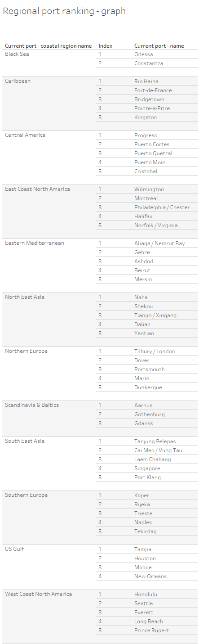Screen dimensions: 199x644
Task: Click the 'Current port - name' column header
Action: point(159,46)
